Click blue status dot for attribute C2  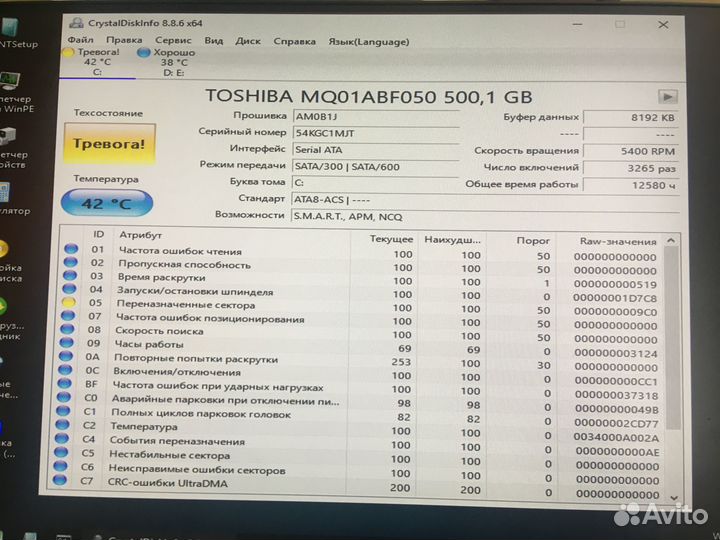(x=62, y=424)
